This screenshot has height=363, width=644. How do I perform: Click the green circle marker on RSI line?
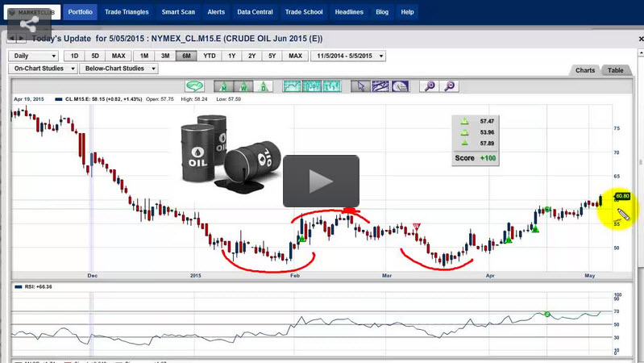point(547,314)
